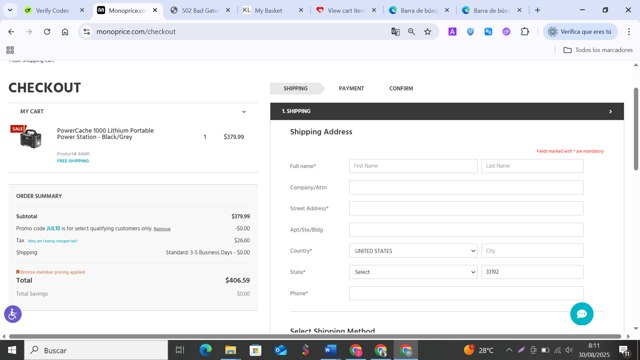Open the accessibility widget icon
Screen dimensions: 640x360
pos(13,314)
